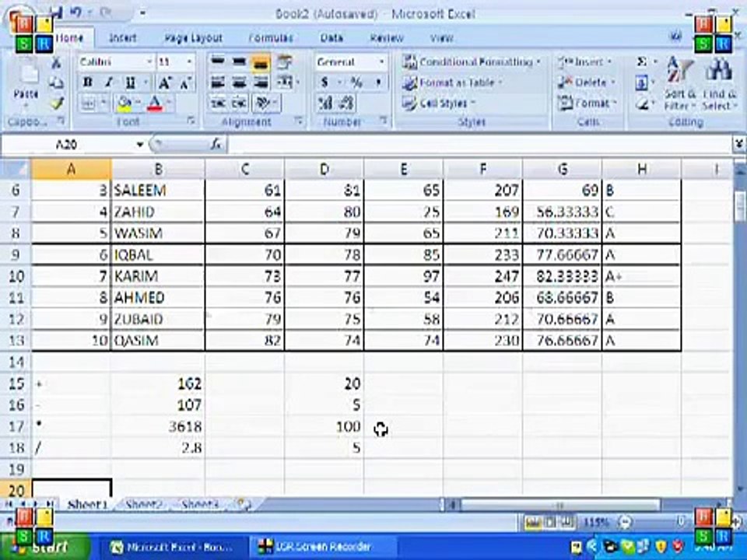Open Cell Styles menu
The height and width of the screenshot is (560, 747).
point(439,103)
